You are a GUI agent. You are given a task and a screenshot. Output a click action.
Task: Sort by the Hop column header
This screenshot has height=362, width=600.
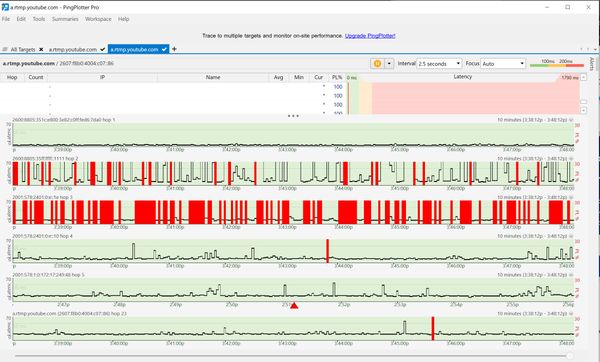point(12,77)
